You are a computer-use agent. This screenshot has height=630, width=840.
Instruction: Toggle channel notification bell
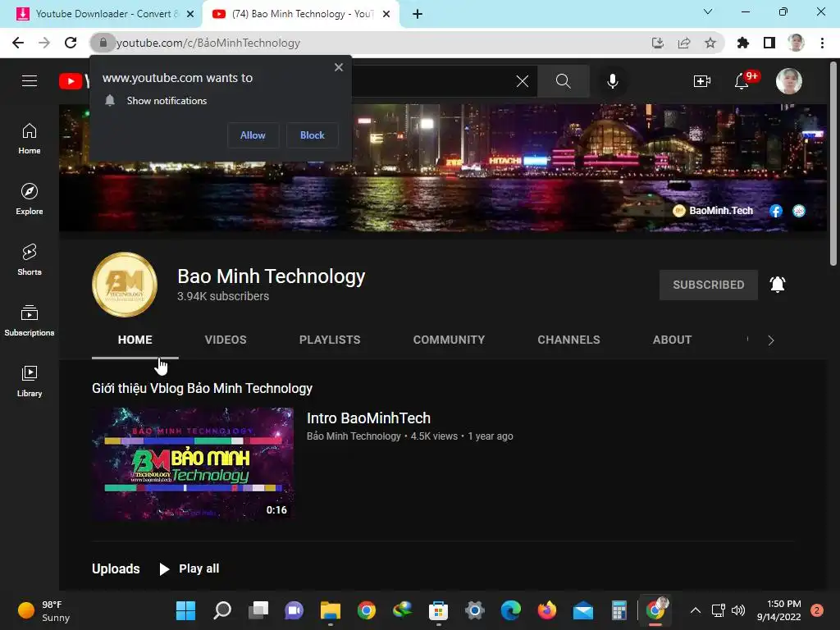pos(778,284)
